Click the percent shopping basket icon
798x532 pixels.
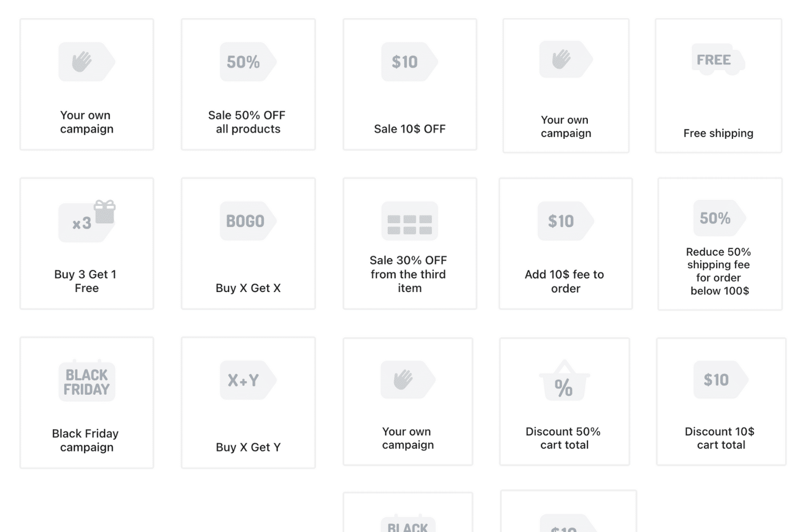pos(564,383)
